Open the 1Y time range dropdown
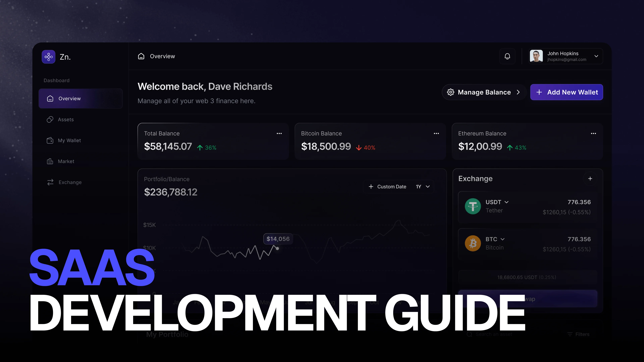This screenshot has width=644, height=362. tap(423, 187)
